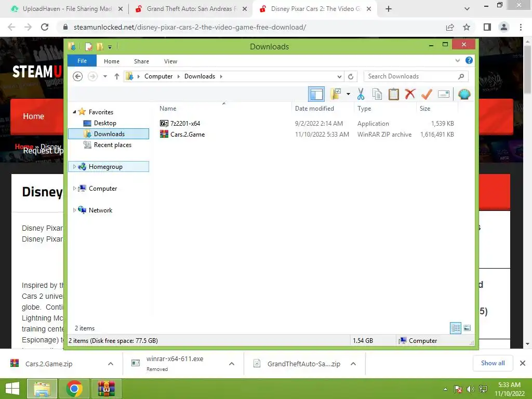Click the Chrome address bar URL

click(190, 27)
